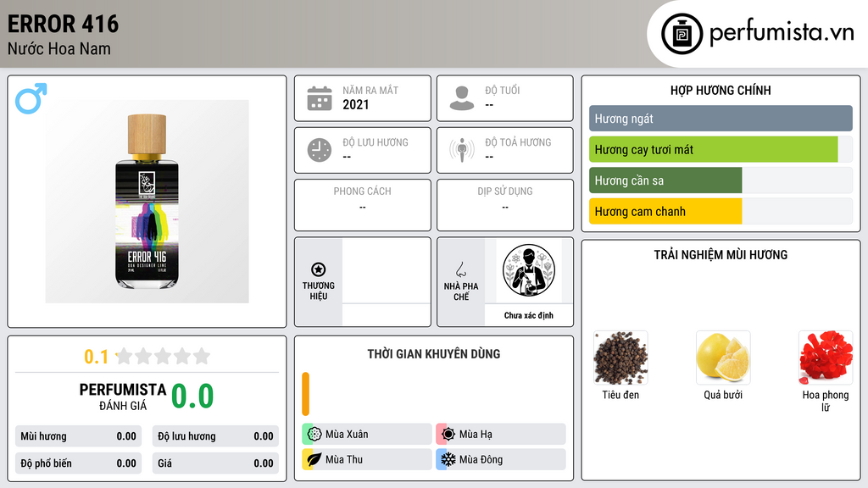Viewport: 868px width, 488px height.
Task: Click the Phong cách box
Action: (363, 205)
